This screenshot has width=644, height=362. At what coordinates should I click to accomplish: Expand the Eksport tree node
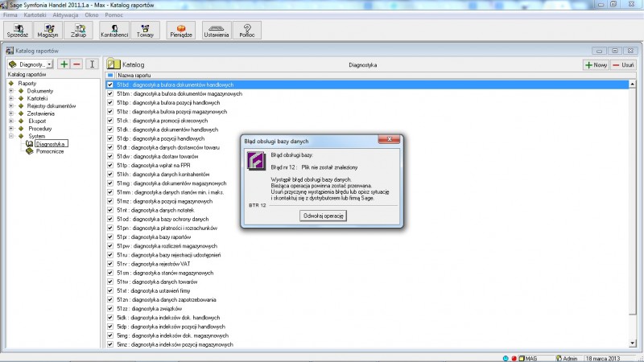(11, 121)
